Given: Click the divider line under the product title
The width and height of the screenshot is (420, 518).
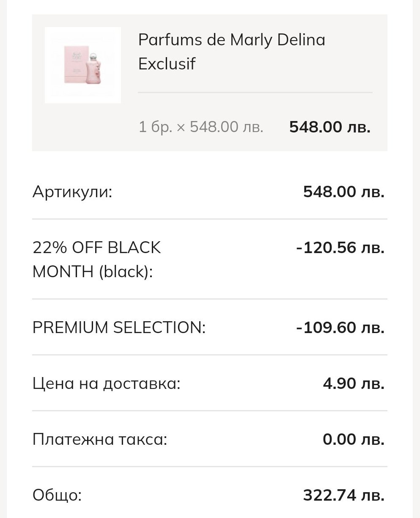Looking at the screenshot, I should (255, 92).
